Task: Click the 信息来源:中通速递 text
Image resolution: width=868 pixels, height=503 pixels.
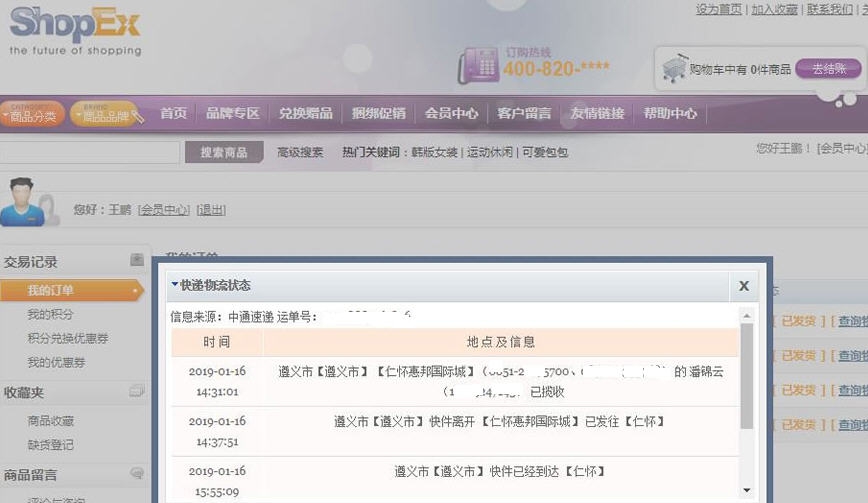Action: (222, 317)
